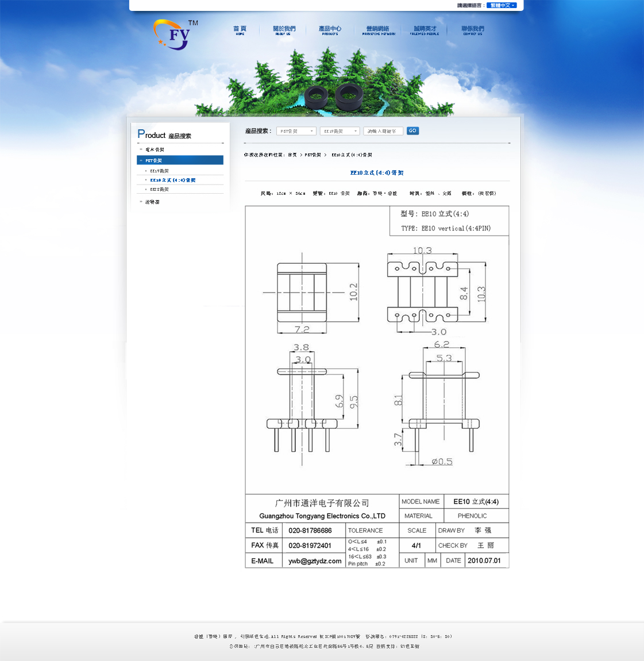Open the EE28 sidebar sub-item
The width and height of the screenshot is (644, 661).
(x=159, y=189)
